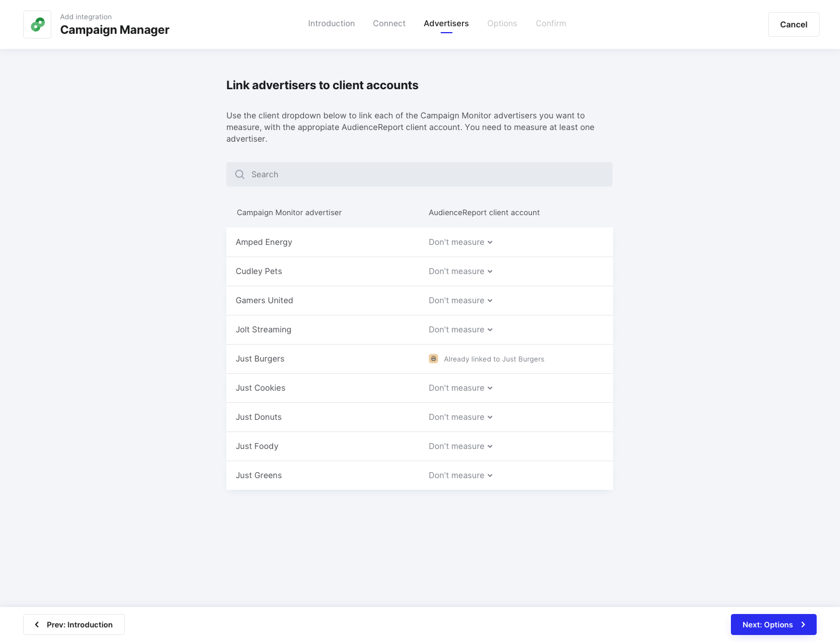
Task: Click Next: Options button
Action: (773, 625)
